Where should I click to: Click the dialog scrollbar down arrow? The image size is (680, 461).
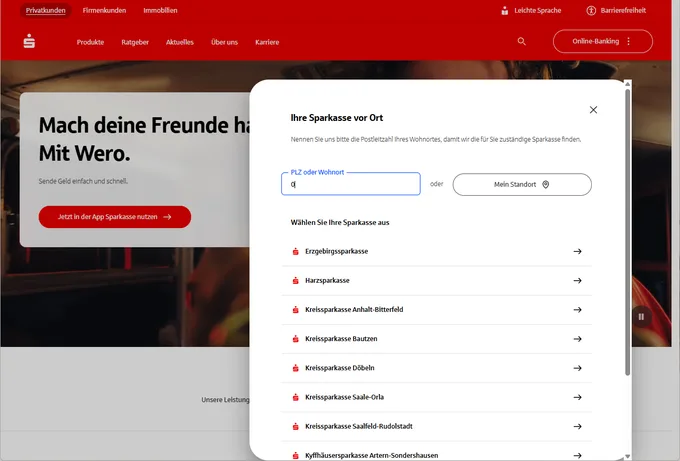point(627,456)
